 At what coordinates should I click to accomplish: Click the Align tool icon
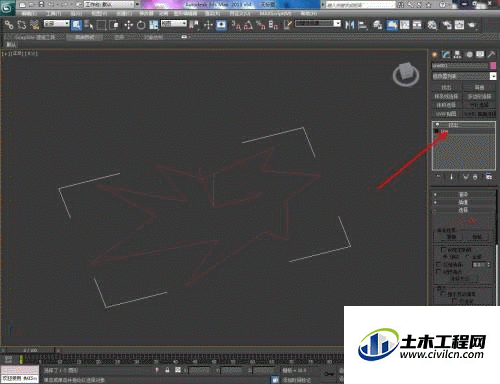pos(362,25)
